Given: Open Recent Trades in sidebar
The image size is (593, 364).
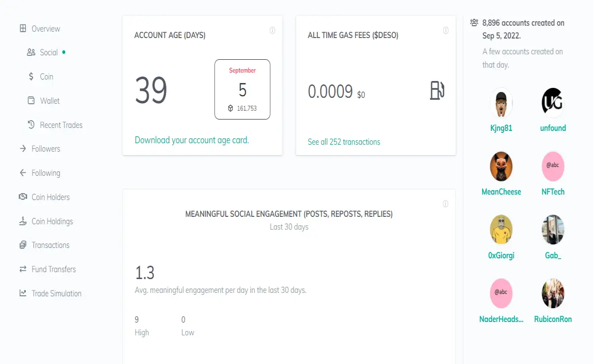Looking at the screenshot, I should point(61,125).
